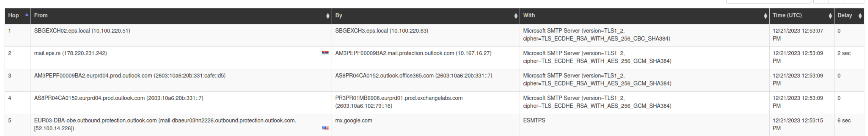The width and height of the screenshot is (868, 136).
Task: Click the Delay column sort arrows icon
Action: click(x=860, y=16)
